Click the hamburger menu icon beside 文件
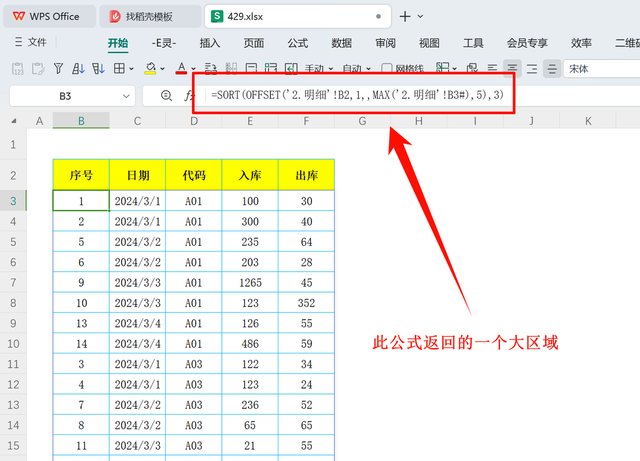The width and height of the screenshot is (640, 461). (18, 42)
